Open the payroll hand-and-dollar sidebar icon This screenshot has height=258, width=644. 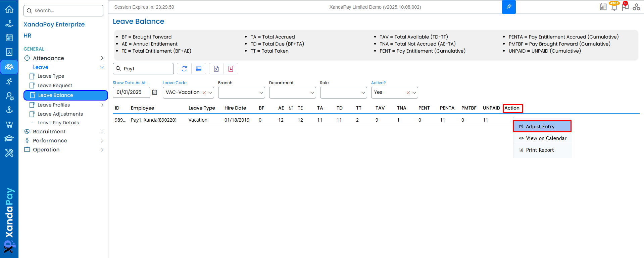click(x=9, y=23)
